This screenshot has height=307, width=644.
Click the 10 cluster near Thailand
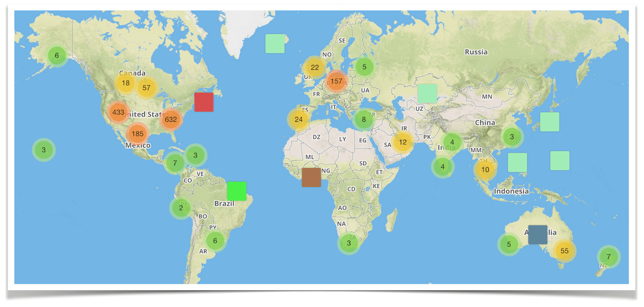485,170
